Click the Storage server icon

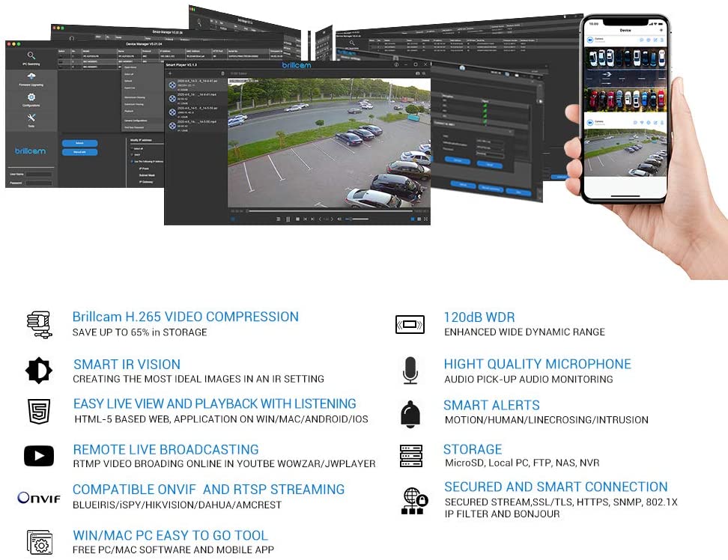pyautogui.click(x=411, y=456)
